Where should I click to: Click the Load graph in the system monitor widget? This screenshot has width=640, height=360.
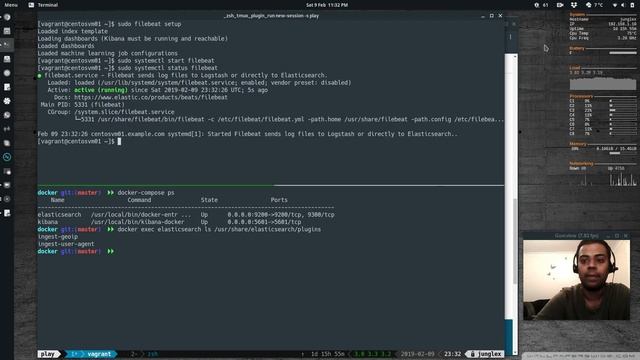603,84
